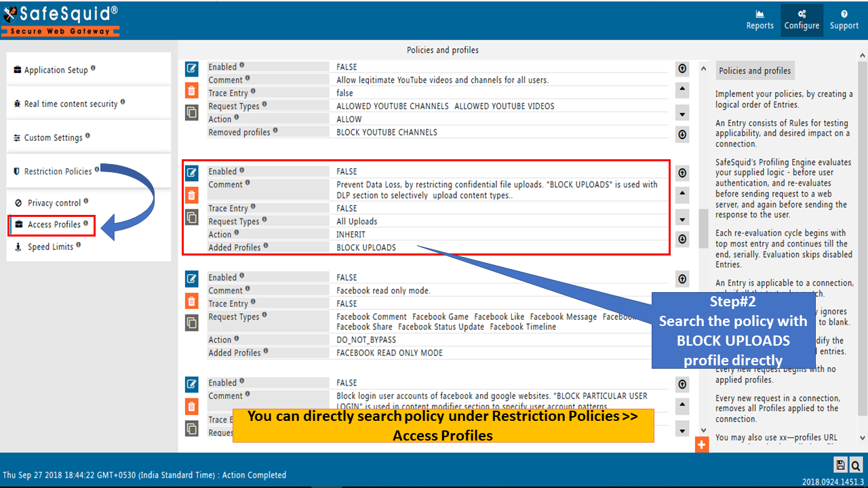This screenshot has width=868, height=488.
Task: Send the YouTube entry to the bottom
Action: (682, 134)
